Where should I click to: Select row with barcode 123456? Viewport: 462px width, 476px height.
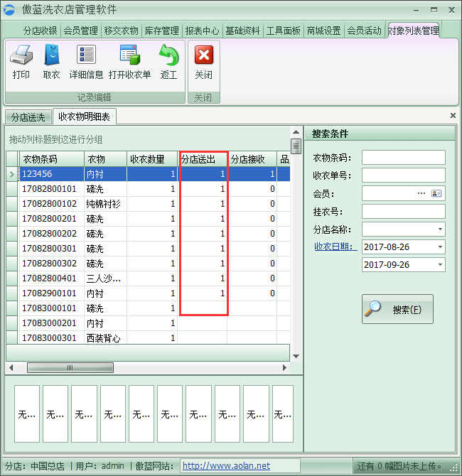pyautogui.click(x=148, y=174)
